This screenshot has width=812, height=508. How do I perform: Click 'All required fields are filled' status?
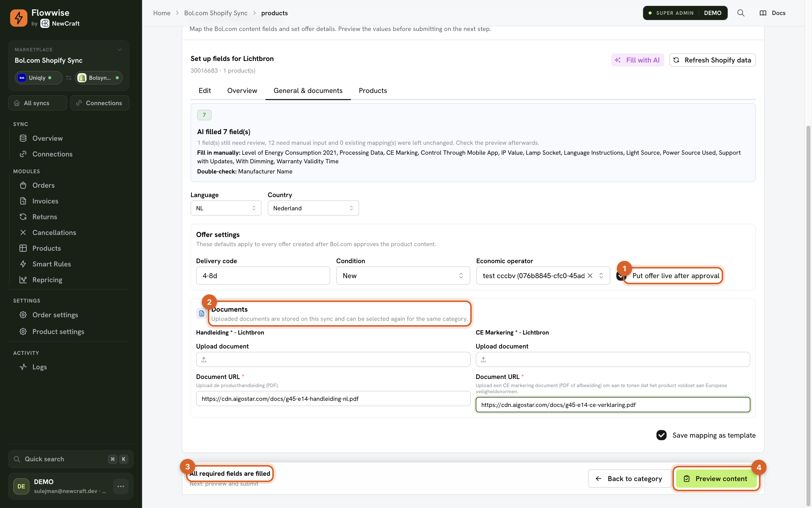click(x=230, y=473)
